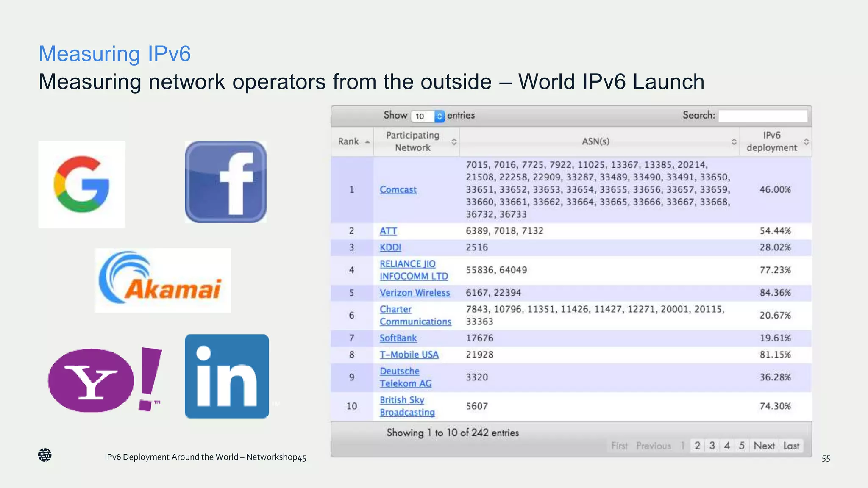Open the Verizon Wireless link
The width and height of the screenshot is (868, 488).
pos(415,293)
